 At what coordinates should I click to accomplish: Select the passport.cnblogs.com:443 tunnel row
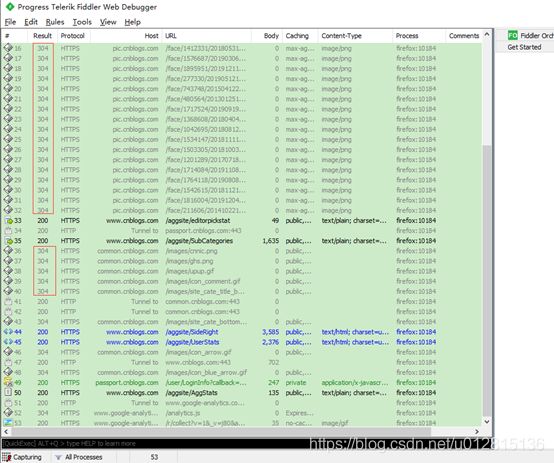242,230
